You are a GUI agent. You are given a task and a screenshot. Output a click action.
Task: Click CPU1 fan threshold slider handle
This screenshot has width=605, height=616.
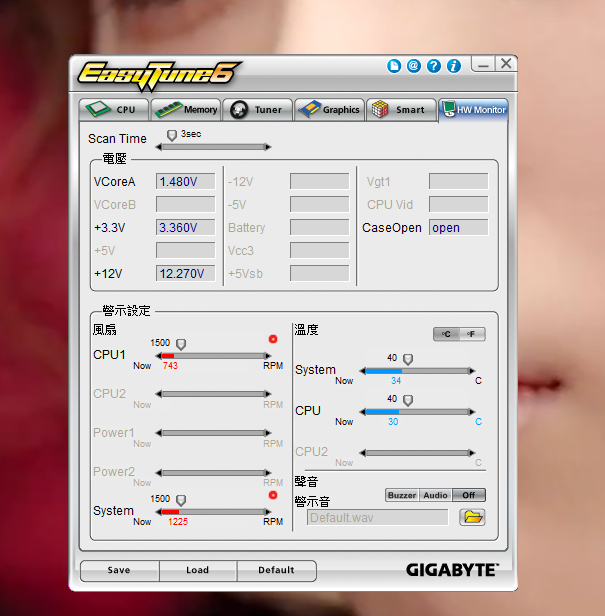pyautogui.click(x=181, y=345)
